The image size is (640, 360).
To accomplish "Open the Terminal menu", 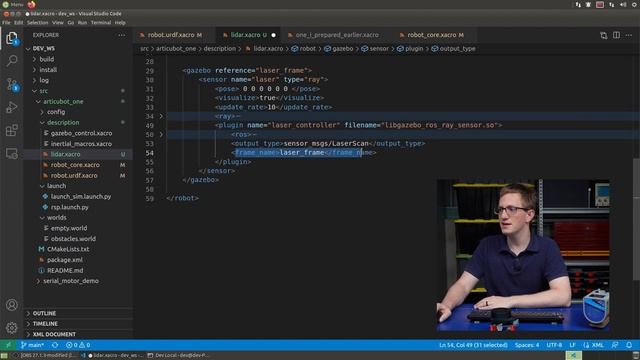I will (101, 22).
